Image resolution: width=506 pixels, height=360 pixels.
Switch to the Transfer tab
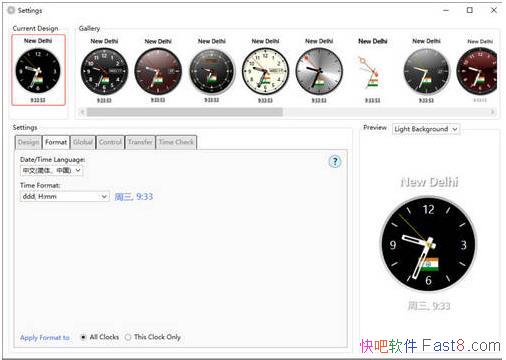[x=140, y=142]
